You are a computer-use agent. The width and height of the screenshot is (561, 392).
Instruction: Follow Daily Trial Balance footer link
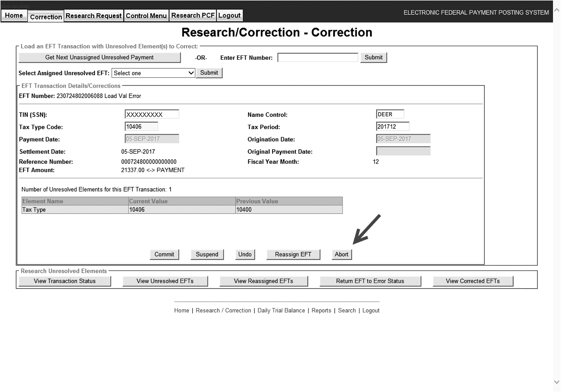pos(281,311)
